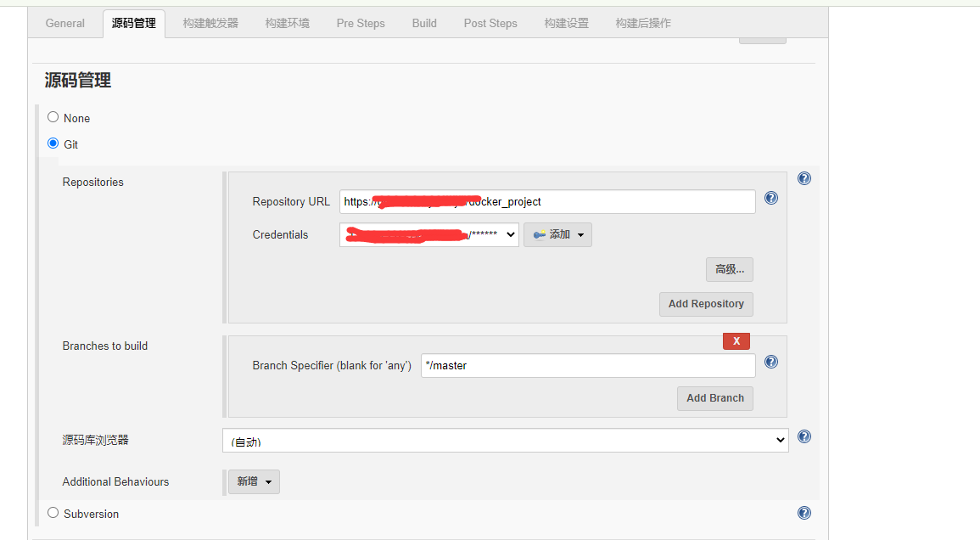
Task: Click the 源码库浏览器 label
Action: [x=96, y=440]
